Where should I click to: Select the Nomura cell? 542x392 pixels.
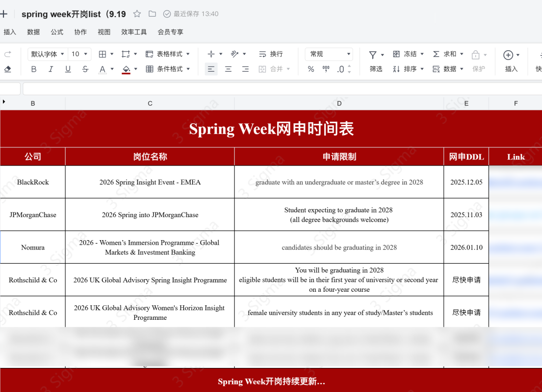pyautogui.click(x=33, y=247)
